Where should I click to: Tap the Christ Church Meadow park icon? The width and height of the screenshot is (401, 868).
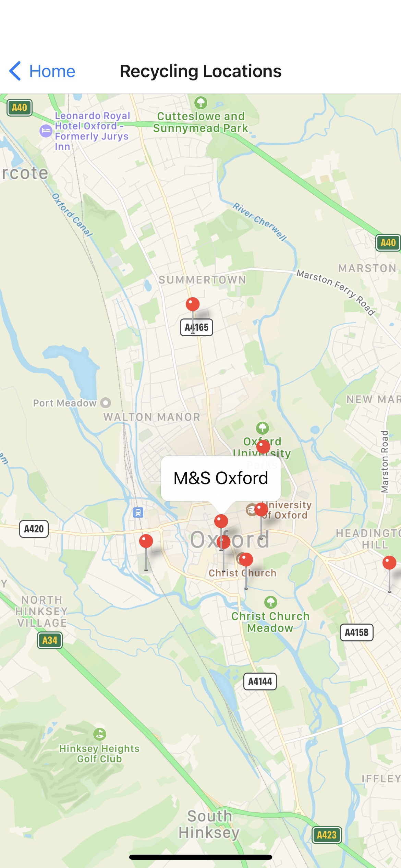pyautogui.click(x=271, y=602)
